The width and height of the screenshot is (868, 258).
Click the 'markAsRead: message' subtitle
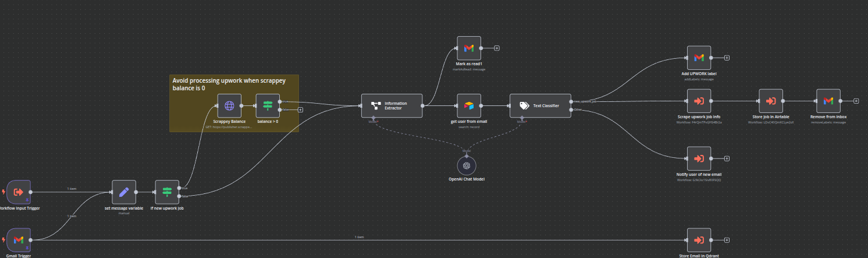[469, 69]
